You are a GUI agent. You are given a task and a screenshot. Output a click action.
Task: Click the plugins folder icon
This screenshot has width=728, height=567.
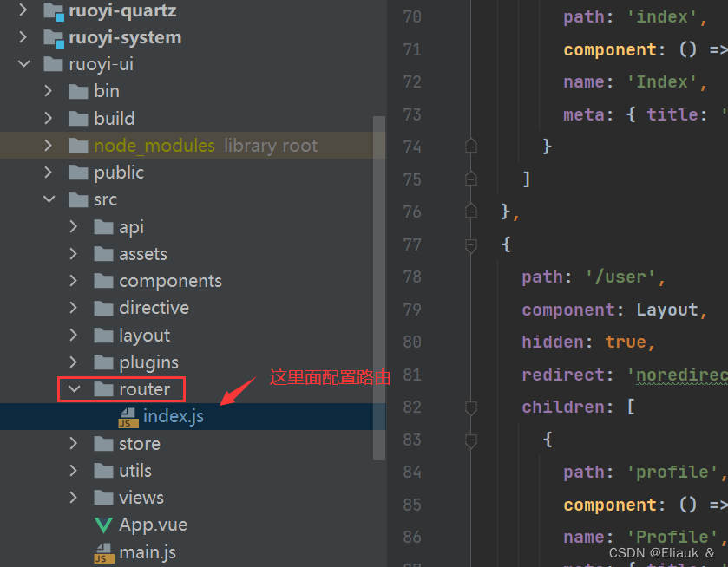(x=103, y=362)
